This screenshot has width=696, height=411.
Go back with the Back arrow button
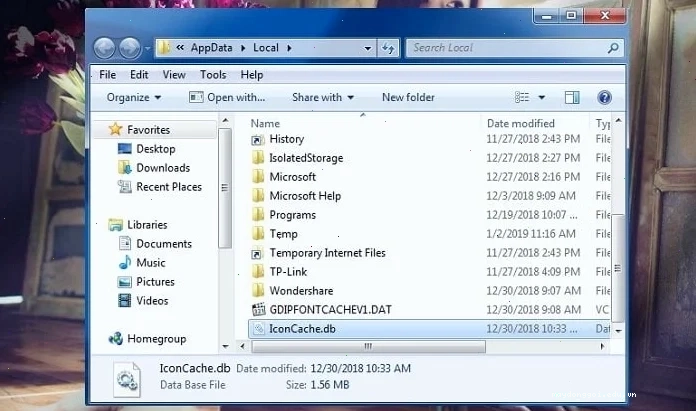coord(105,48)
